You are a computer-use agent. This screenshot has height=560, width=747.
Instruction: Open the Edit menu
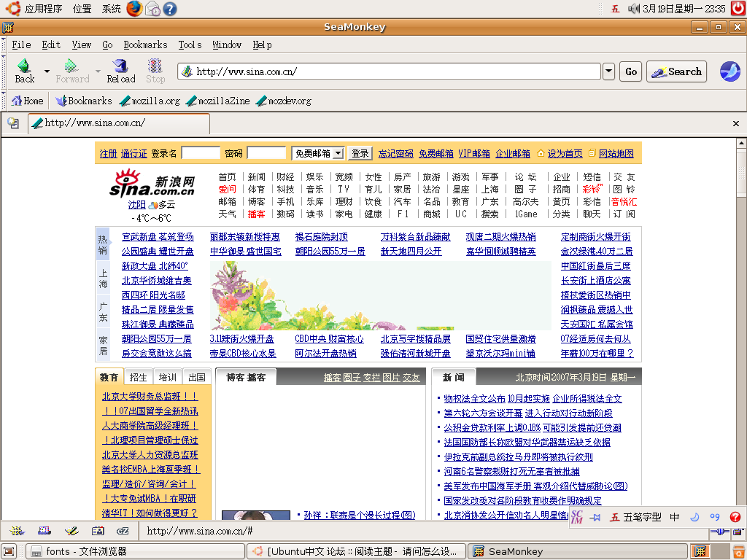click(51, 44)
